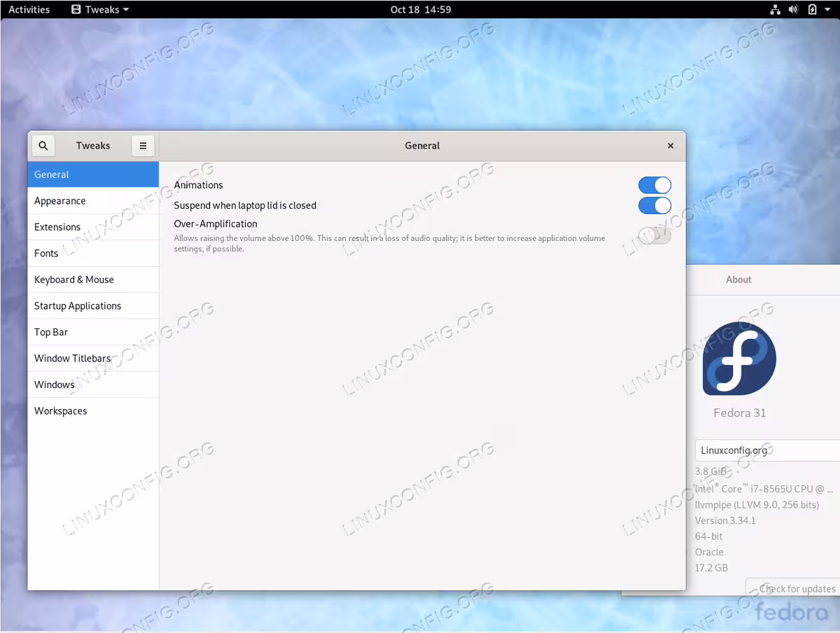Click Check for updates in About window
Viewport: 840px width, 633px height.
[793, 589]
